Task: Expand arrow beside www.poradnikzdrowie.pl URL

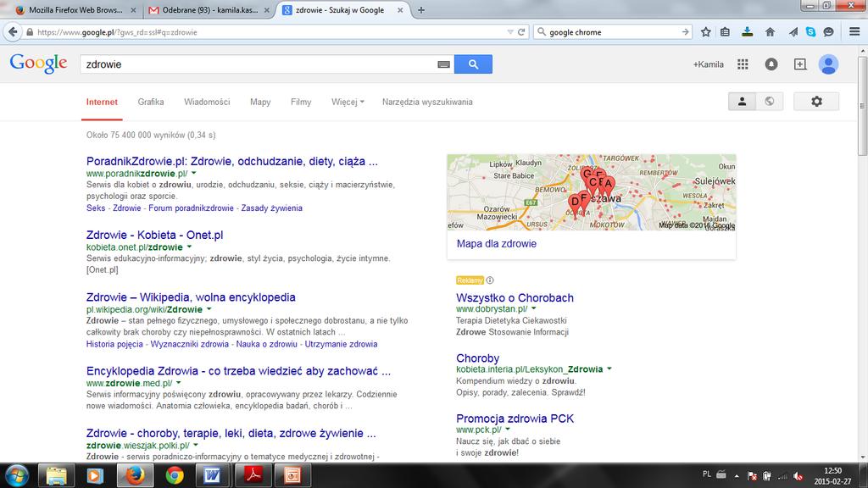Action: tap(194, 173)
